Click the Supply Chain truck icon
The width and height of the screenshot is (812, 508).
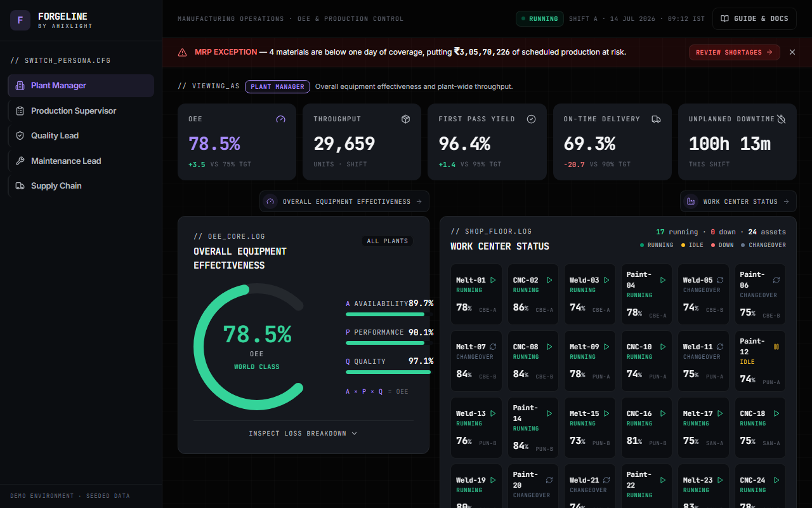click(x=20, y=186)
